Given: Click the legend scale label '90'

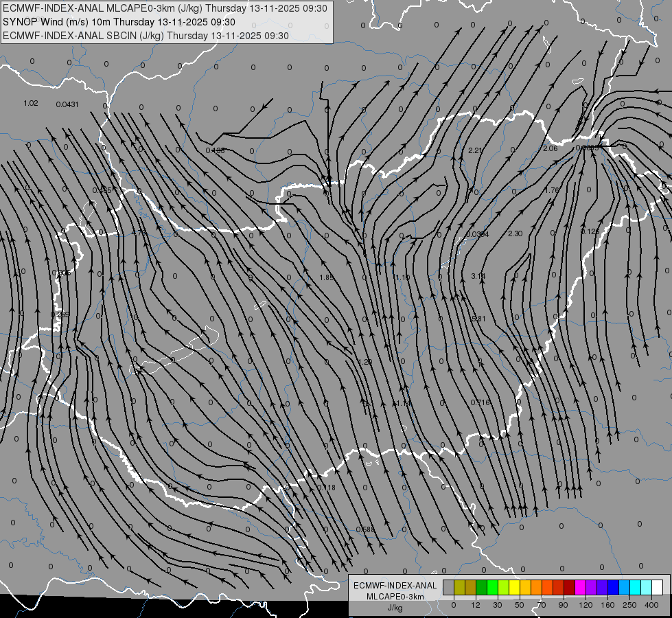Looking at the screenshot, I should [x=563, y=605].
